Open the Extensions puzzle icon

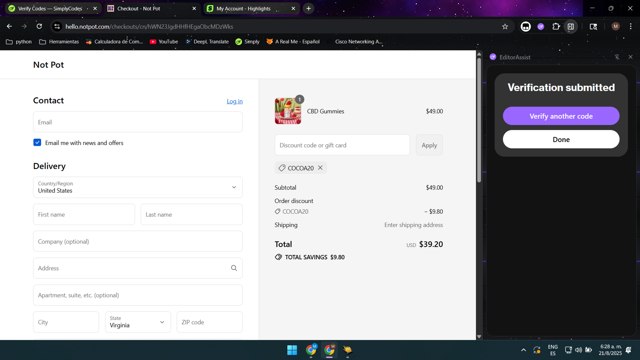pos(556,27)
